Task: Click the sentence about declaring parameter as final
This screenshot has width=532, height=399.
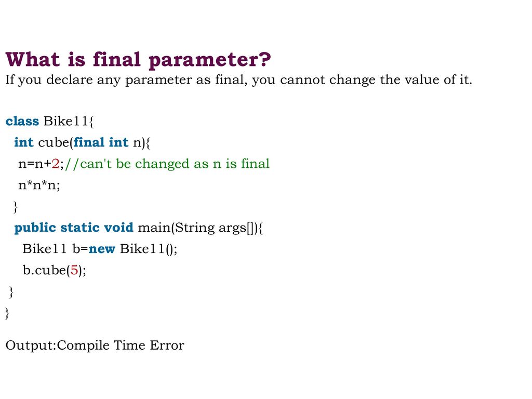Action: [x=238, y=80]
